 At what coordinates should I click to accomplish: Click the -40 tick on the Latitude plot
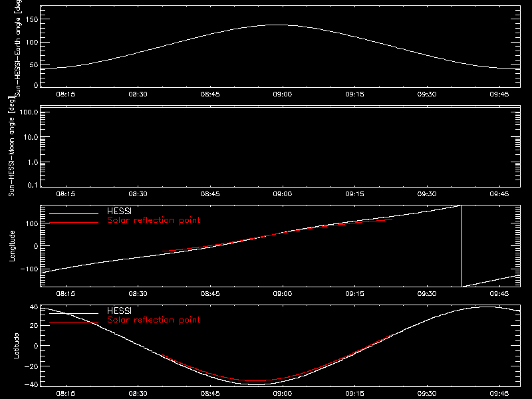pos(31,384)
